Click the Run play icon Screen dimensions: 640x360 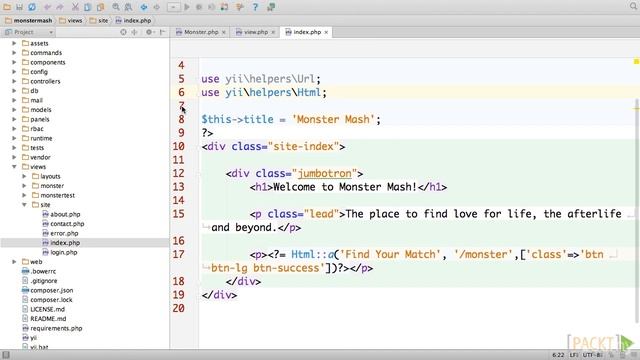[187, 7]
